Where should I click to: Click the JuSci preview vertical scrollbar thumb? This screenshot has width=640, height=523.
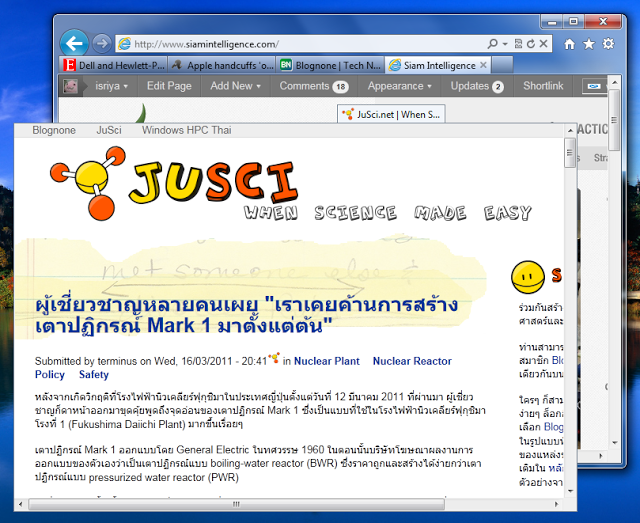click(570, 153)
